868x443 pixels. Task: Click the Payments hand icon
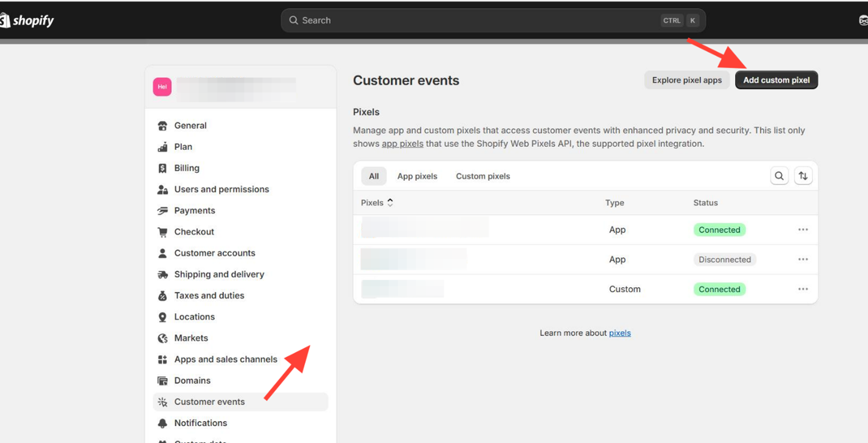tap(163, 211)
